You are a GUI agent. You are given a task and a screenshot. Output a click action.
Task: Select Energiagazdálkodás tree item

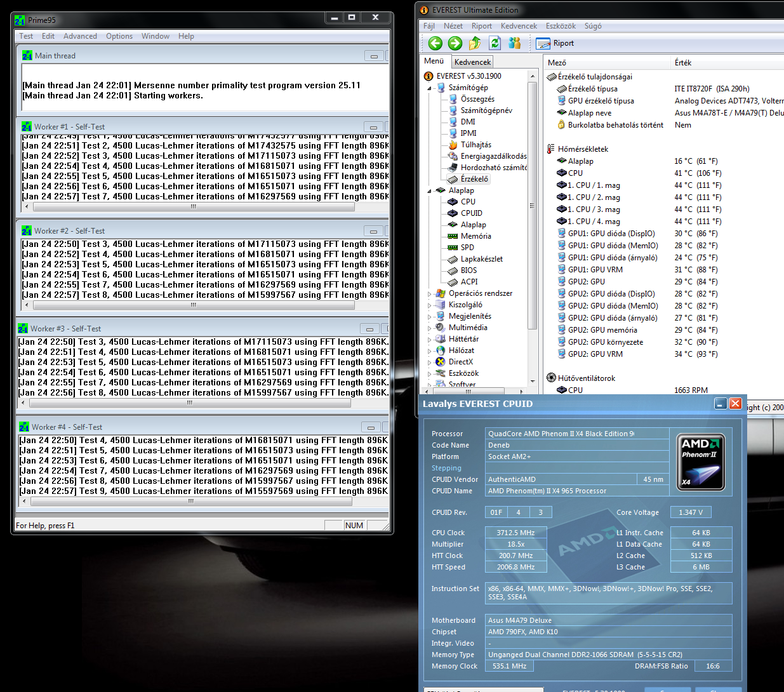pyautogui.click(x=494, y=156)
